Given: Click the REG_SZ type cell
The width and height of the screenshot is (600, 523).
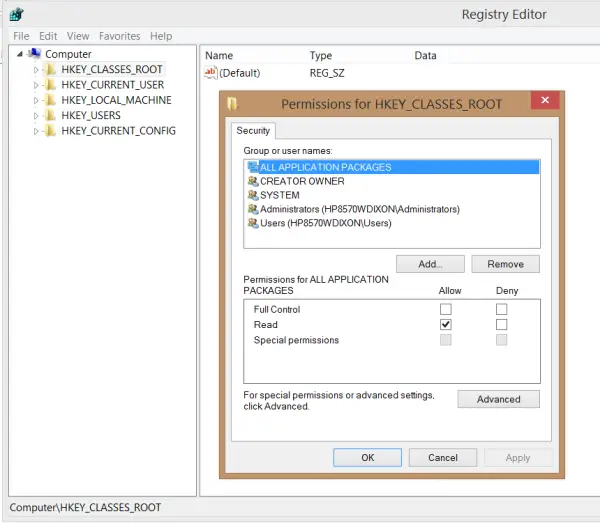Looking at the screenshot, I should click(x=327, y=73).
